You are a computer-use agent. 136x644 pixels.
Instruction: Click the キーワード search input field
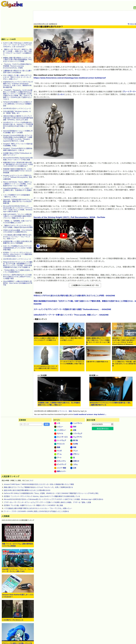pyautogui.click(x=31, y=424)
